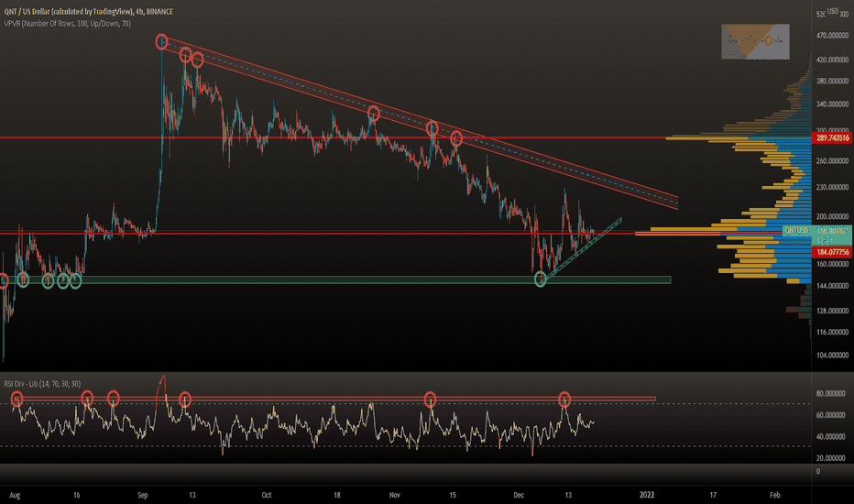The width and height of the screenshot is (854, 504).
Task: Select the VPVR indicator legend label
Action: (x=68, y=24)
